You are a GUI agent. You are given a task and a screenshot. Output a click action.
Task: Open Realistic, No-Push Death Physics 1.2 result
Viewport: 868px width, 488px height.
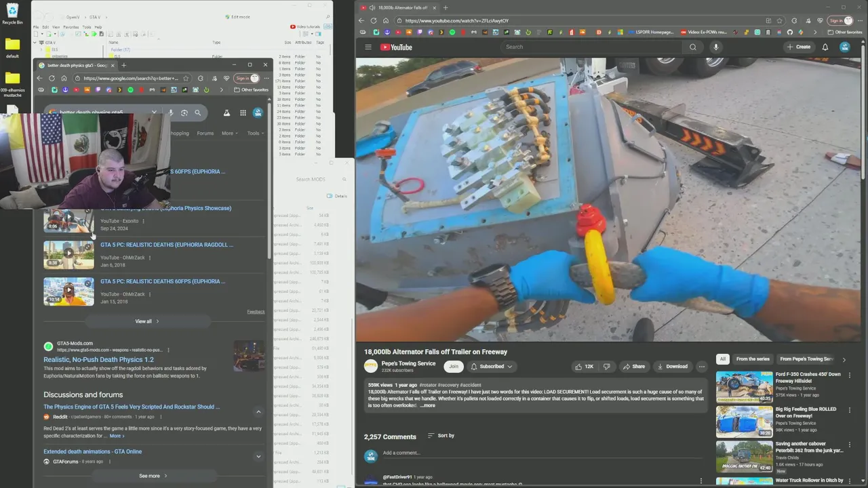98,360
